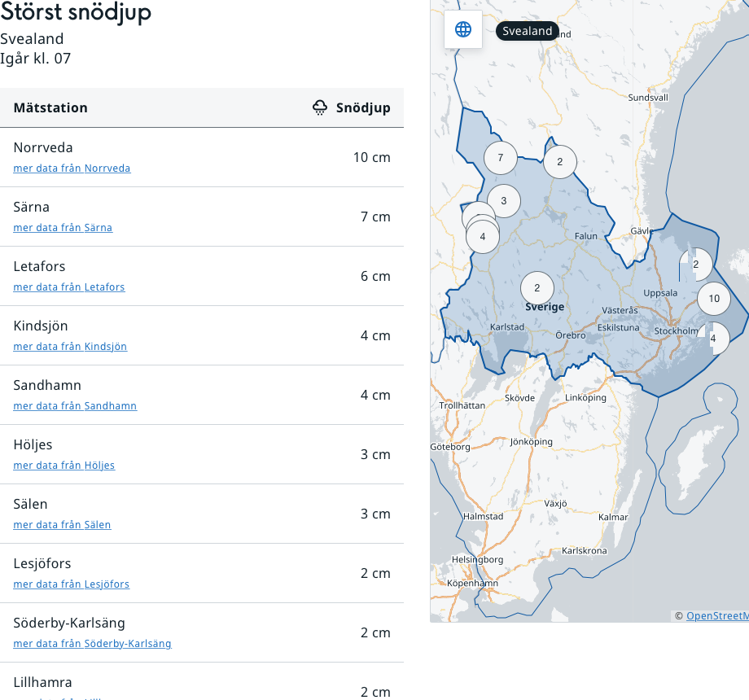Open 'mer data från Kindsjön' link

pos(70,347)
